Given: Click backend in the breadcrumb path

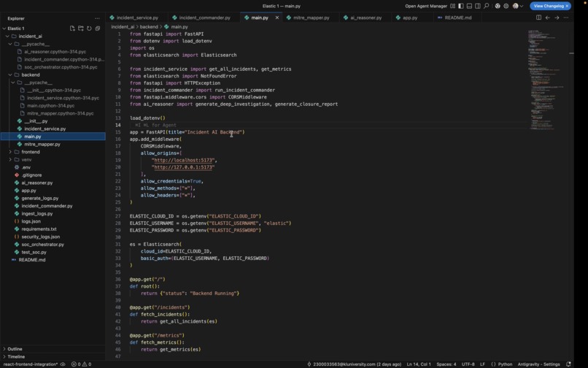Looking at the screenshot, I should [149, 27].
